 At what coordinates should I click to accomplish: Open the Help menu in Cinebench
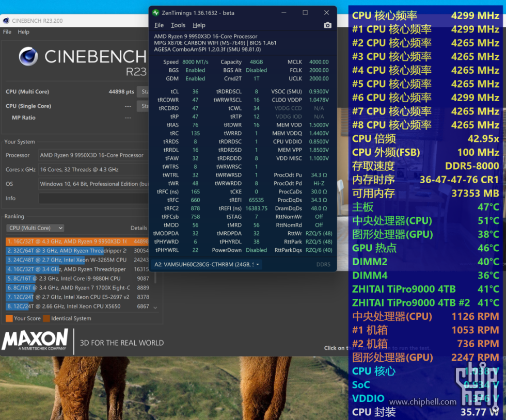tap(24, 32)
